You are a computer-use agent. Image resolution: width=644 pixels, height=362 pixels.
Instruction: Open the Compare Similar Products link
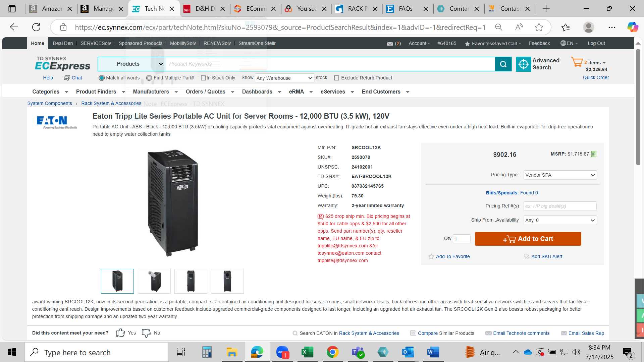446,333
